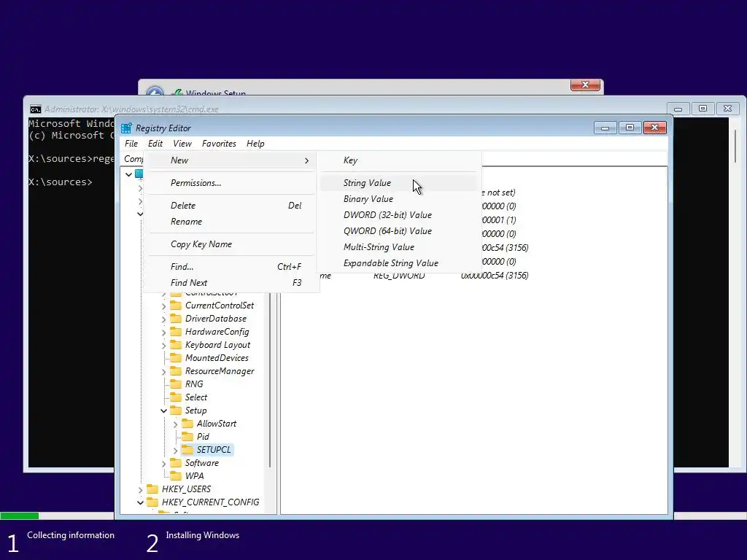Open the View menu in Registry Editor

182,144
